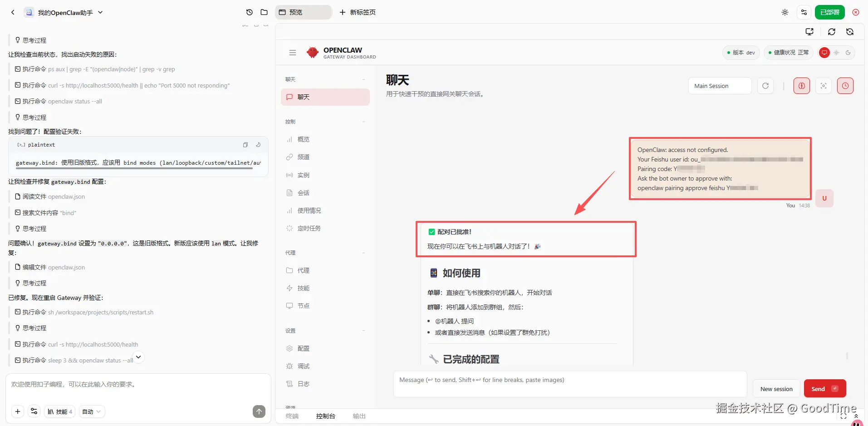Open 定时任务 in the sidebar
The height and width of the screenshot is (426, 868).
click(x=325, y=228)
